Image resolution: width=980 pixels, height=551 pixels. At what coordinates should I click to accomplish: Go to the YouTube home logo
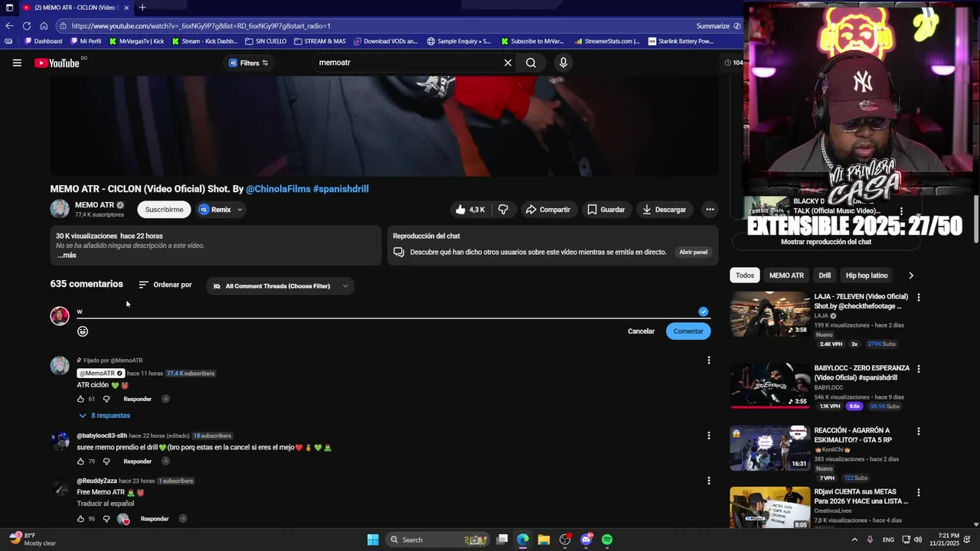[x=57, y=63]
